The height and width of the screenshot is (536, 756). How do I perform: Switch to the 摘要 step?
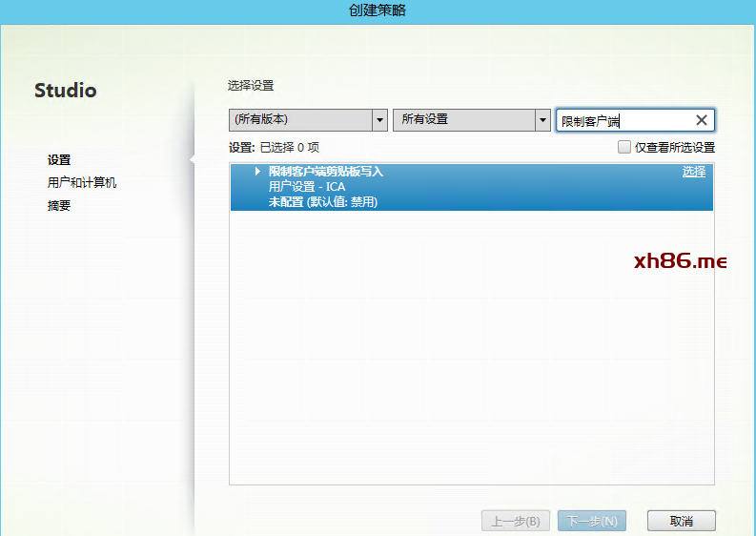(59, 206)
